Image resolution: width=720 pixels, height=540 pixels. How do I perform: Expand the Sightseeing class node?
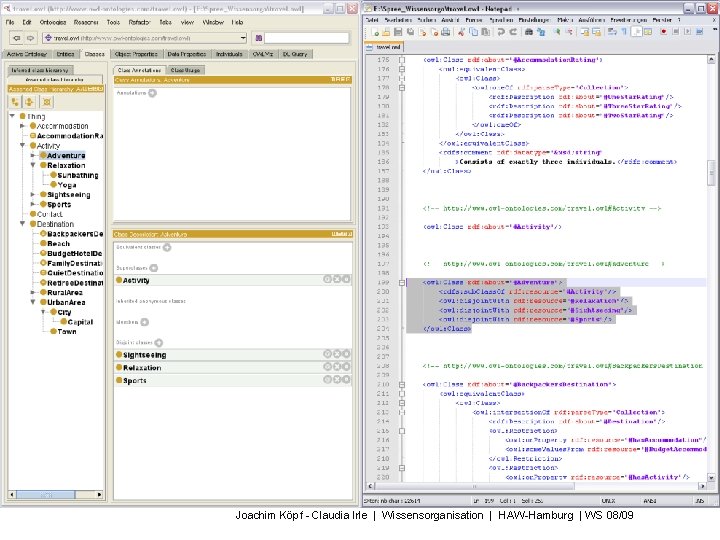[x=33, y=195]
